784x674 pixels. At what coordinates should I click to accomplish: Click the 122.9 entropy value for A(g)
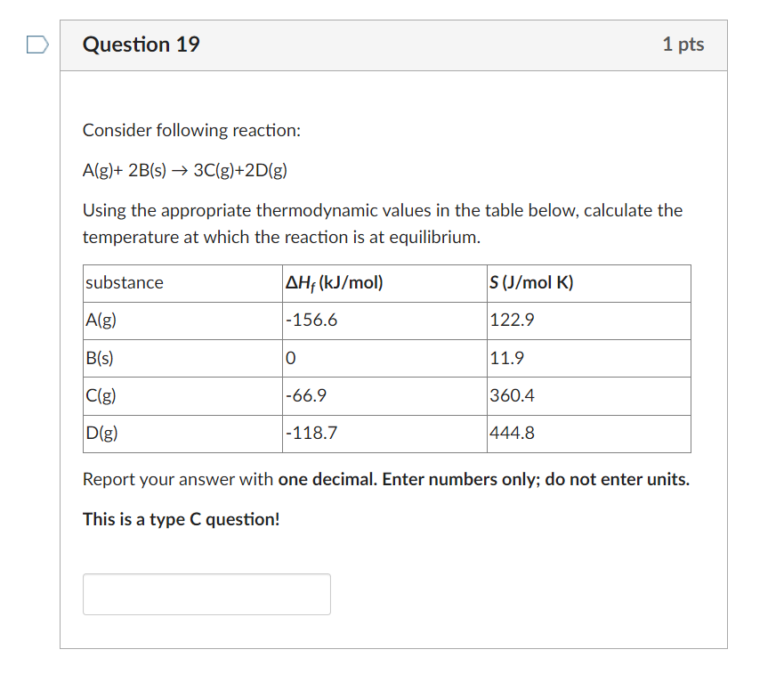pos(509,320)
